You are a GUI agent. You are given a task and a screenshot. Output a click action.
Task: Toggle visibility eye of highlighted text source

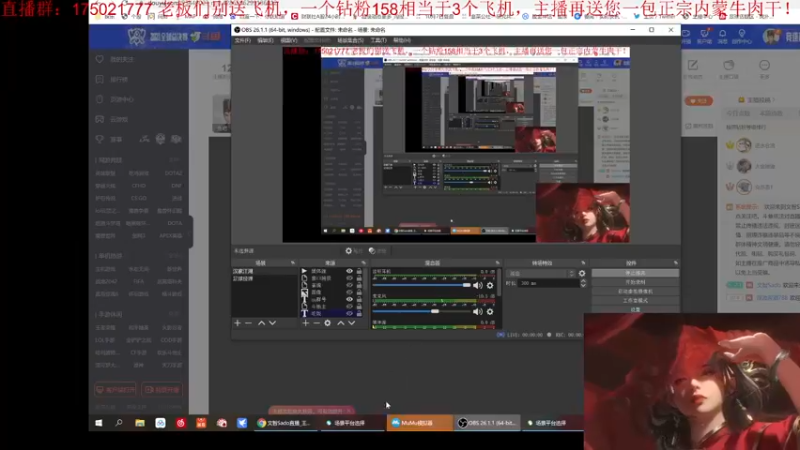click(x=349, y=313)
